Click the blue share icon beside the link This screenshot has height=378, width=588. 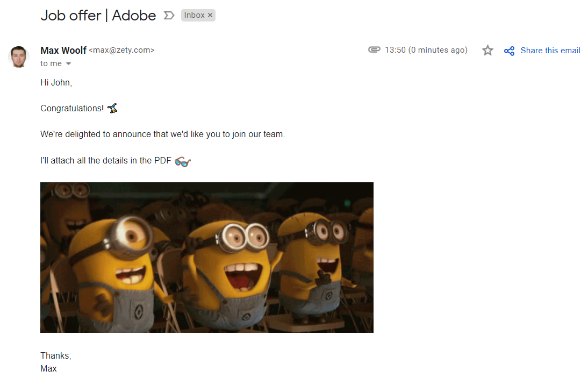[x=509, y=50]
